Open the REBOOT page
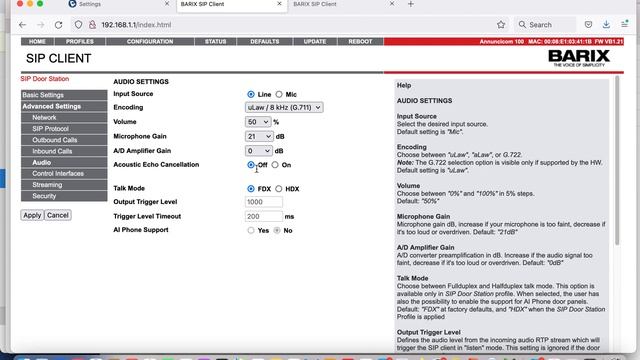This screenshot has width=640, height=360. point(360,42)
